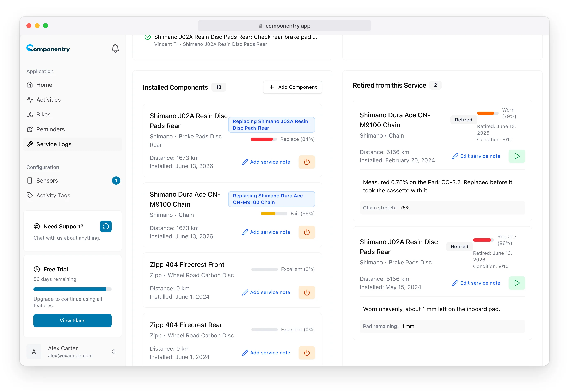Reinstall the retired J02A brake pads
This screenshot has width=569, height=392.
(517, 283)
